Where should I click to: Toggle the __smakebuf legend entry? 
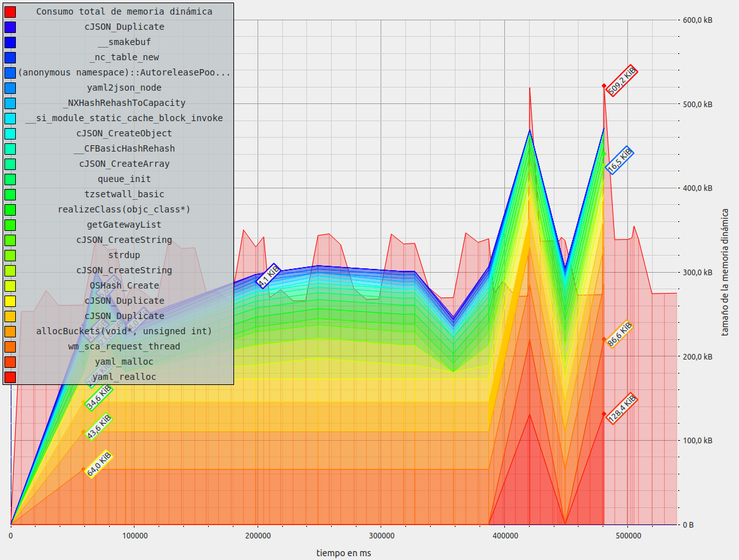pyautogui.click(x=10, y=42)
